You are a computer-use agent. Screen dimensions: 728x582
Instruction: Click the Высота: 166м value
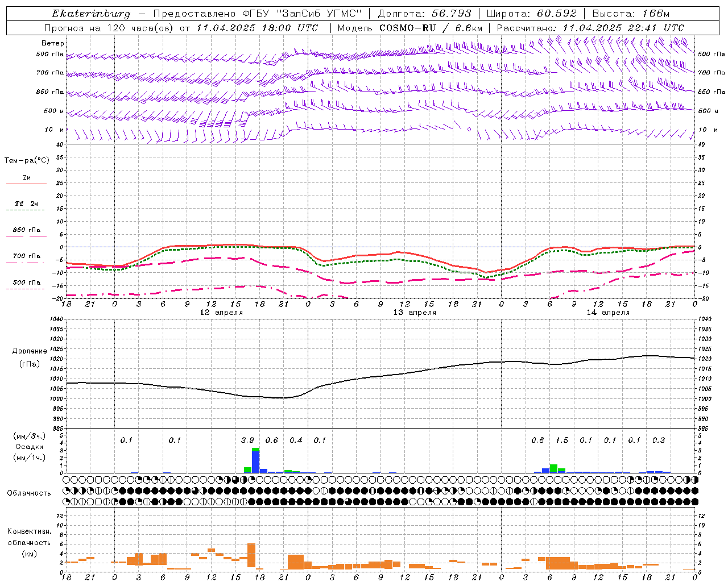(x=631, y=14)
